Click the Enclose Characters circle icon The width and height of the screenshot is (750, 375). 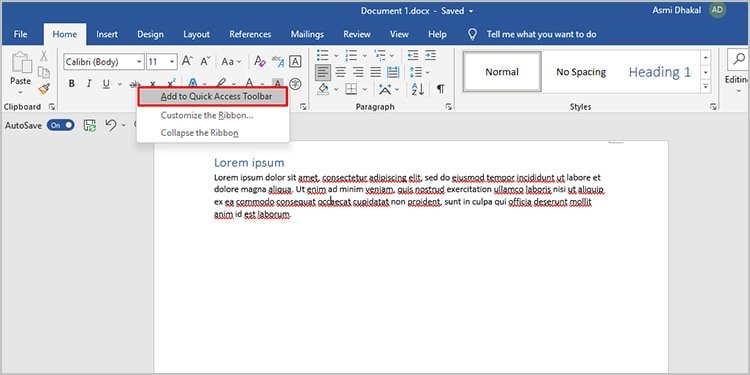(296, 84)
